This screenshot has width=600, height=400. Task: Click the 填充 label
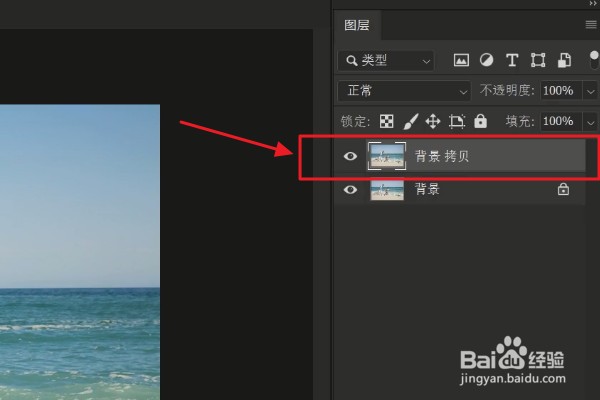pyautogui.click(x=519, y=122)
